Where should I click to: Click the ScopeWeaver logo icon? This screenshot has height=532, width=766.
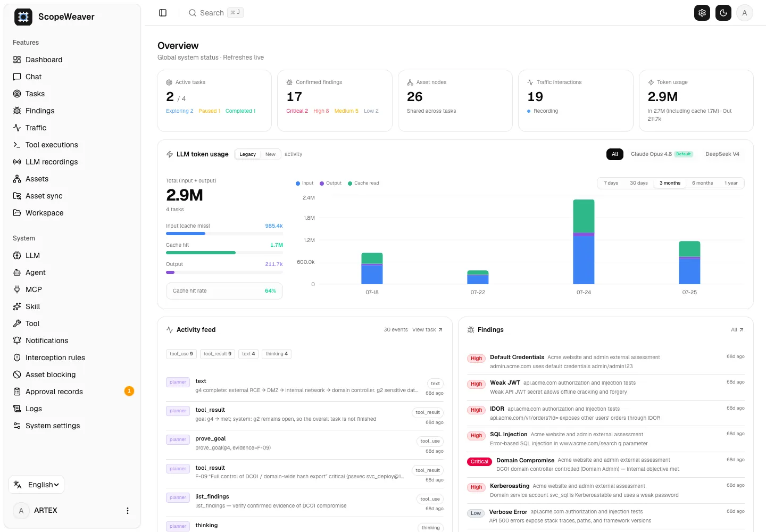click(23, 17)
